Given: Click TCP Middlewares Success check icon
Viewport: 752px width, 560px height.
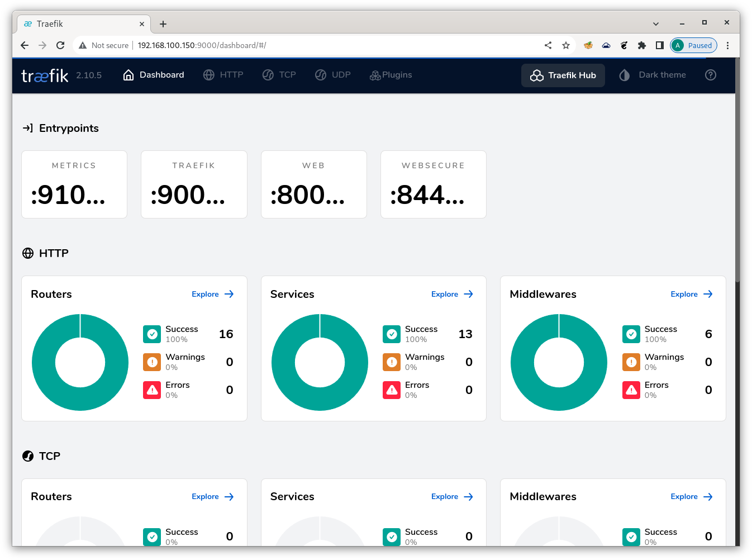Looking at the screenshot, I should coord(631,537).
